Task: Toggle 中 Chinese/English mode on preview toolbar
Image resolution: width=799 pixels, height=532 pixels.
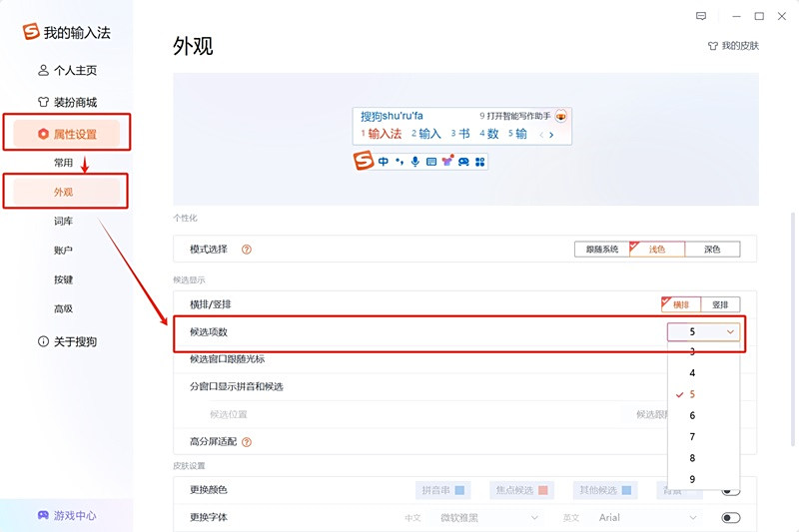Action: [x=384, y=162]
